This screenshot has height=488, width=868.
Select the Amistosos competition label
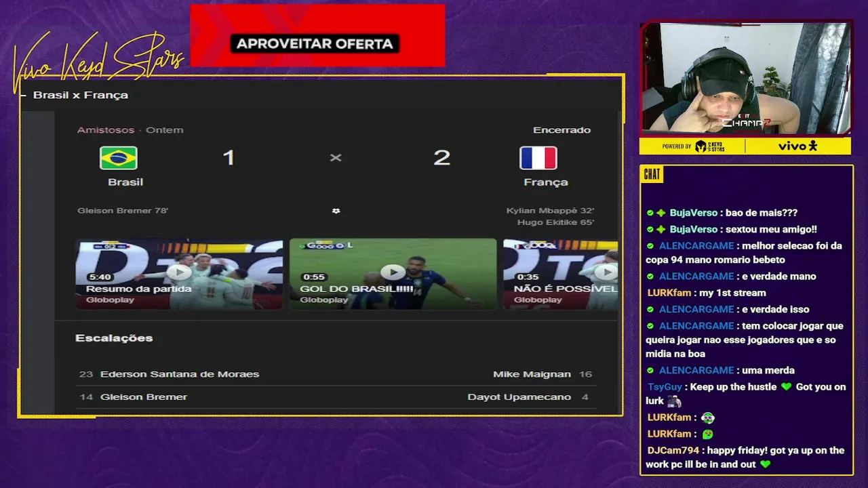pyautogui.click(x=106, y=130)
